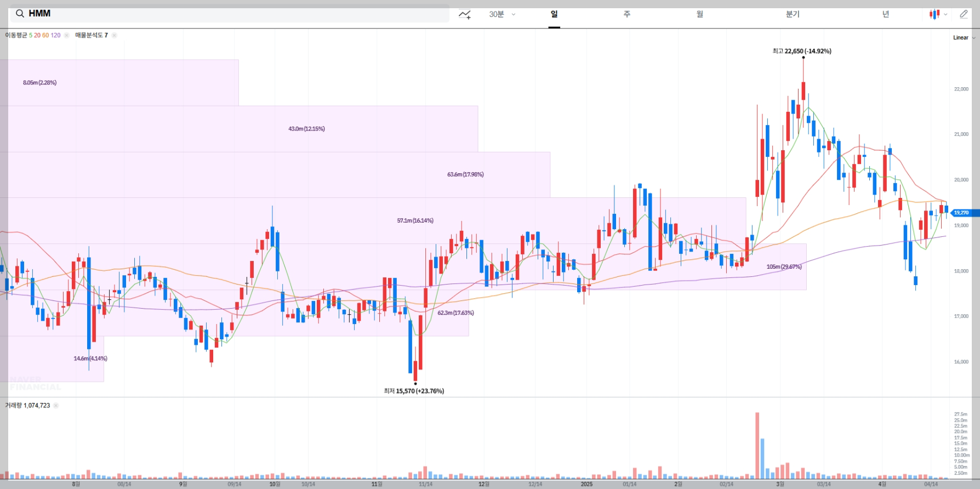Click the 43.0m (12.15%) volume profile label
980x489 pixels.
coord(306,129)
